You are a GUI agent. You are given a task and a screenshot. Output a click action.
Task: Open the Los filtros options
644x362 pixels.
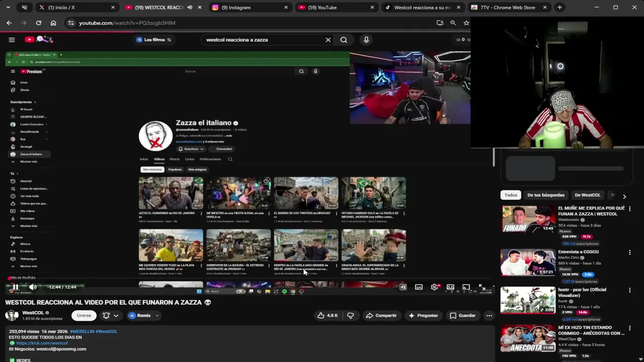[154, 40]
